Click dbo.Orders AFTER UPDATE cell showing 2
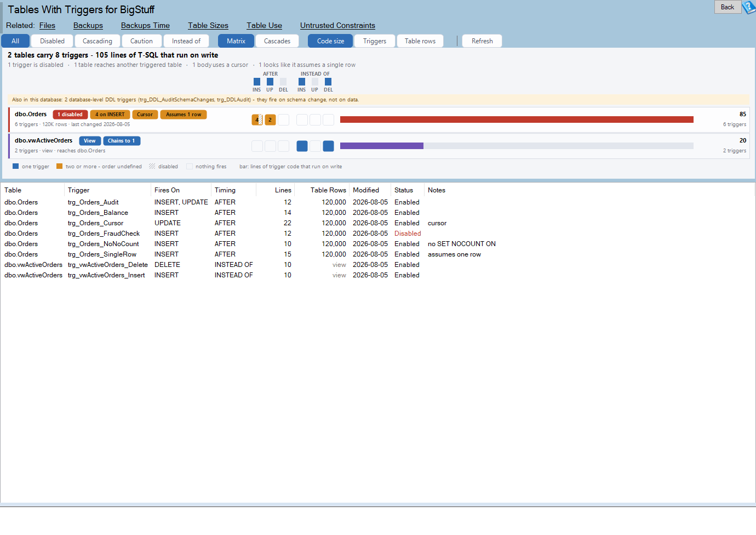Screen dimensions: 756x535 270,119
